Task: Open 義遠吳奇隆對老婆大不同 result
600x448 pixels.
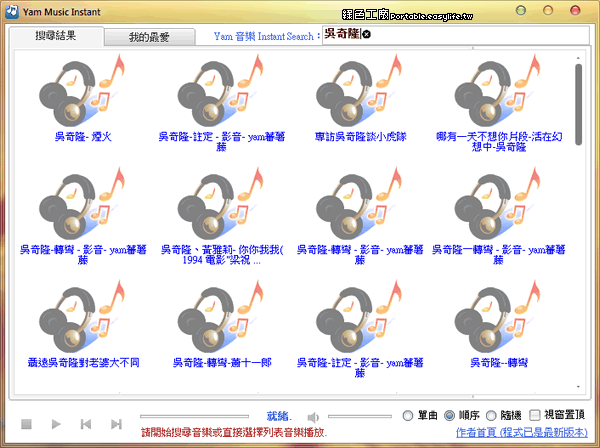Action: pyautogui.click(x=83, y=362)
